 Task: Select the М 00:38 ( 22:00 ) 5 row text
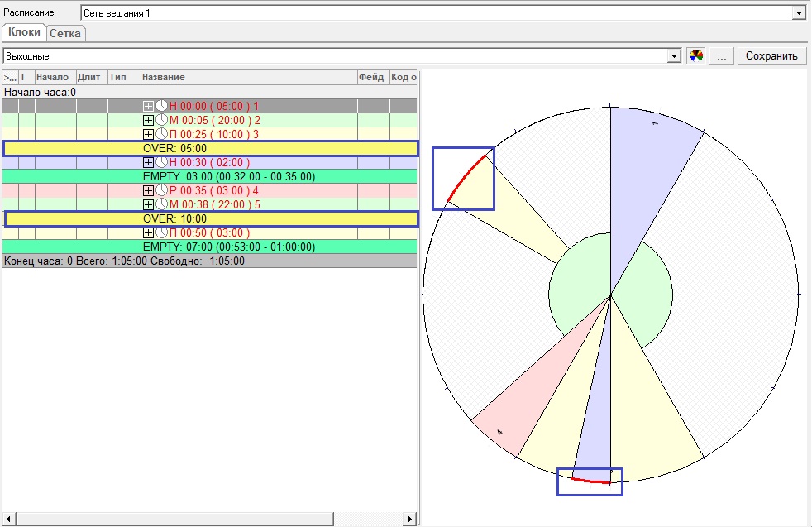(x=214, y=204)
